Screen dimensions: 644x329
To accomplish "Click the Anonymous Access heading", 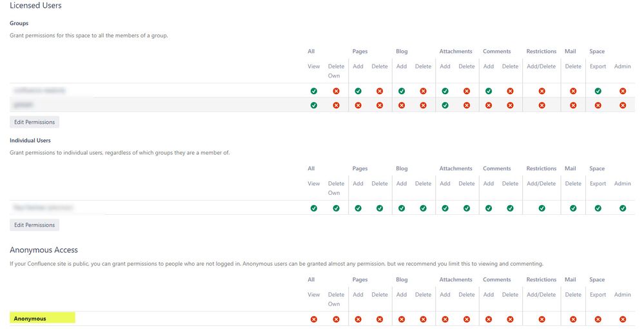I will (44, 250).
